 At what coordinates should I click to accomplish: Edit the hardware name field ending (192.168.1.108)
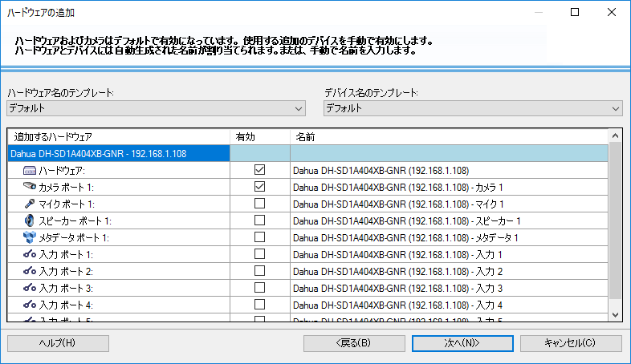[x=449, y=170]
